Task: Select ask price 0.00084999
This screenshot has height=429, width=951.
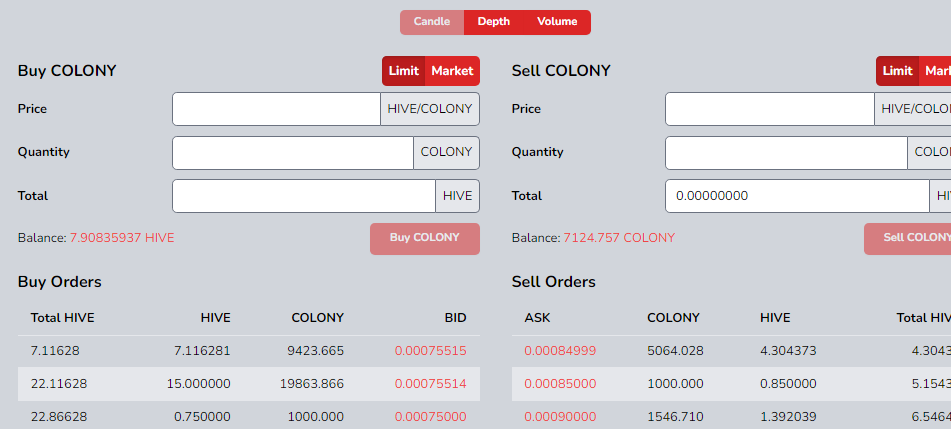Action: click(x=560, y=351)
